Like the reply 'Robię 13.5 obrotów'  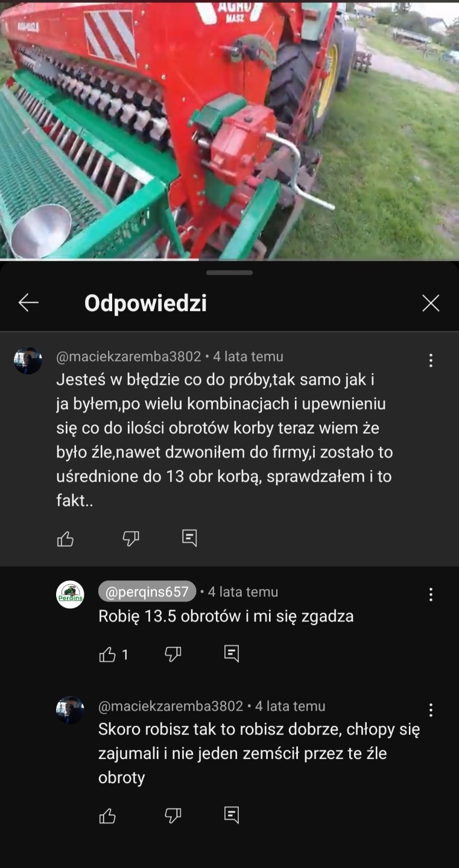click(107, 654)
